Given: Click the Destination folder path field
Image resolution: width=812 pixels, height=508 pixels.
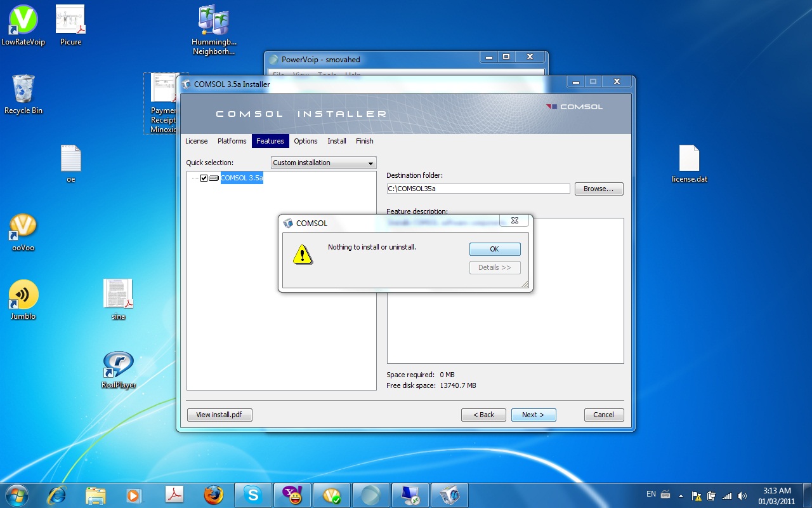Looking at the screenshot, I should coord(478,189).
